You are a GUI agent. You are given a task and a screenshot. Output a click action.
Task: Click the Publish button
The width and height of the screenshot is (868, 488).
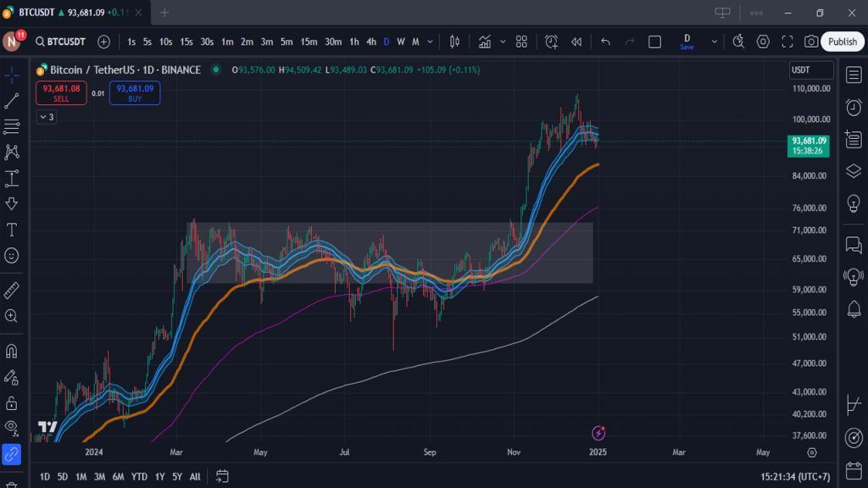[x=841, y=41]
